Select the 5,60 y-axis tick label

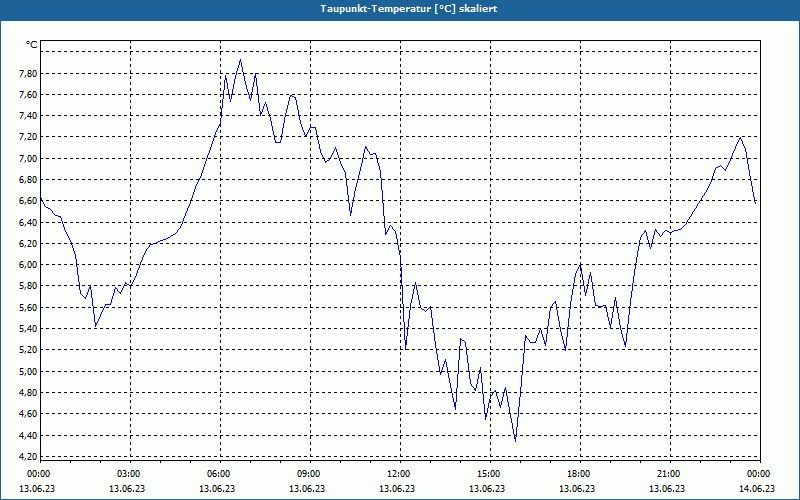click(x=28, y=308)
